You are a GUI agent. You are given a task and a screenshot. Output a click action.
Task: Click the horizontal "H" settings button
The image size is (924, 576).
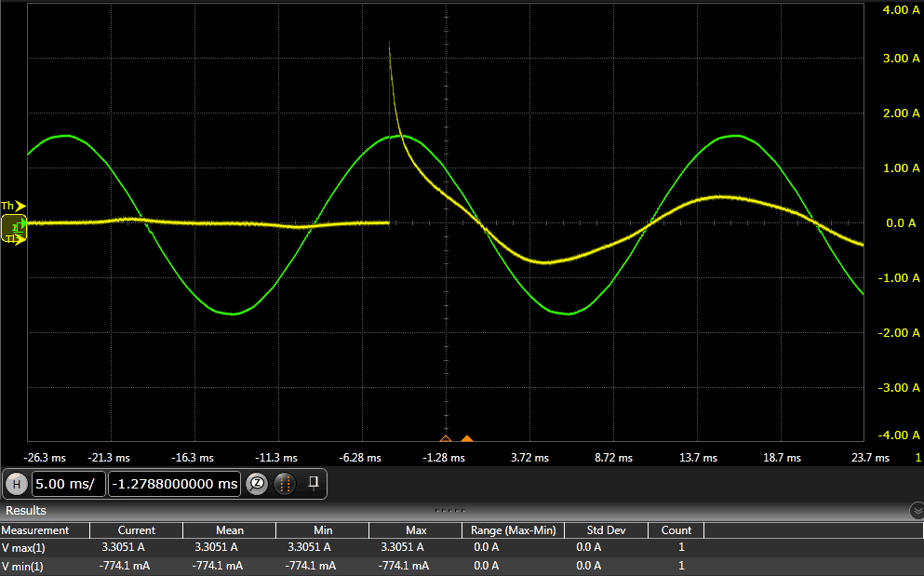pyautogui.click(x=16, y=484)
